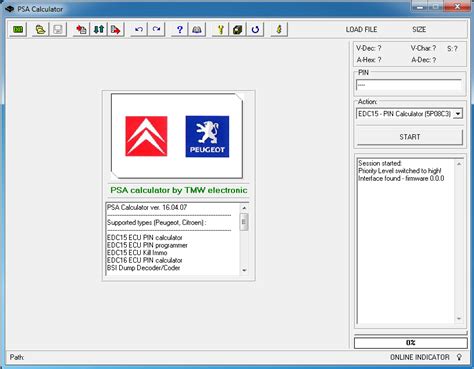Click the yellow key tool icon

220,30
